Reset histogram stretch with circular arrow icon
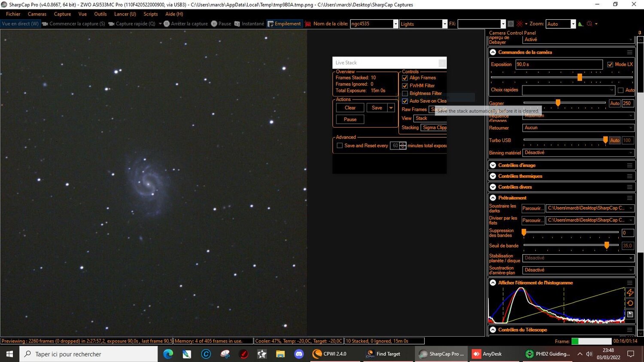This screenshot has width=644, height=362. (630, 303)
